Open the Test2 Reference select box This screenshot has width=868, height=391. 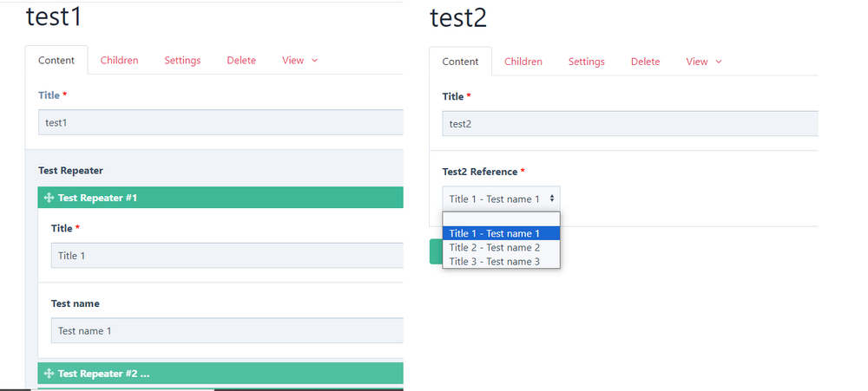click(x=501, y=199)
